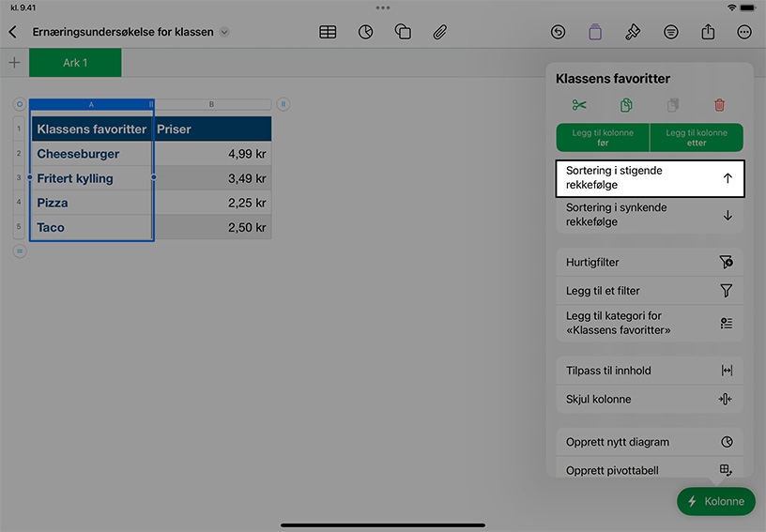Add a new sheet with the plus
Viewport: 766px width, 532px height.
pyautogui.click(x=15, y=63)
